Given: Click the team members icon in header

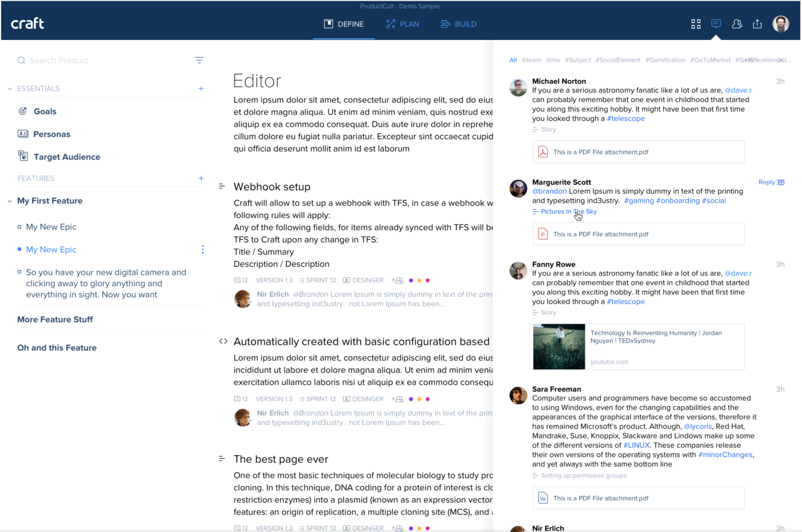Looking at the screenshot, I should point(737,24).
